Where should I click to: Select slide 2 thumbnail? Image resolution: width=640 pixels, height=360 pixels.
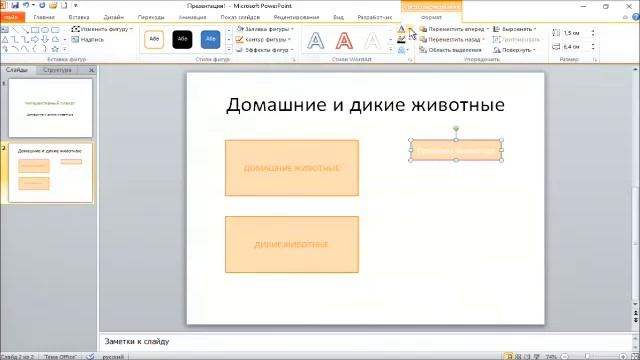[51, 173]
